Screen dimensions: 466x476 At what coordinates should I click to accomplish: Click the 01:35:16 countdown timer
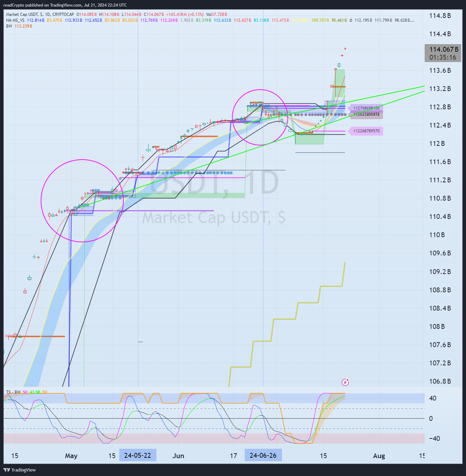point(443,58)
